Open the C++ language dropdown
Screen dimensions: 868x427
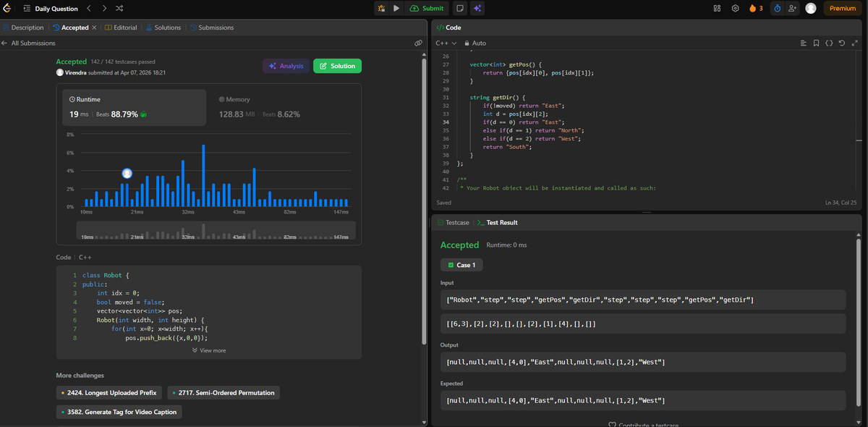click(x=445, y=43)
